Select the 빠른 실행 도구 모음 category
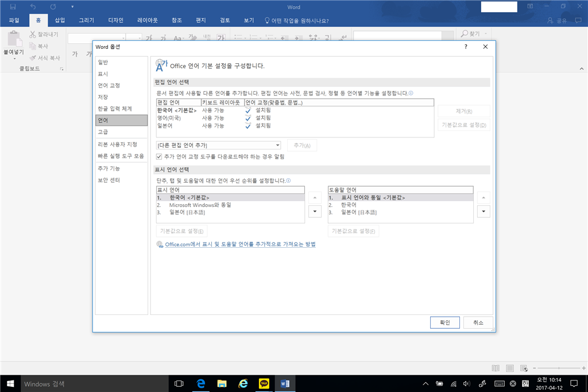 (122, 156)
